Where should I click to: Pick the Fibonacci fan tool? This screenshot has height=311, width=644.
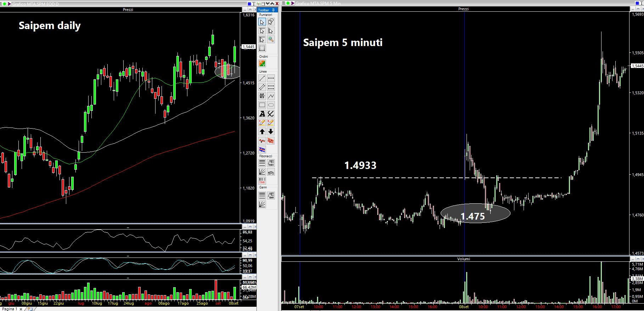pyautogui.click(x=262, y=172)
